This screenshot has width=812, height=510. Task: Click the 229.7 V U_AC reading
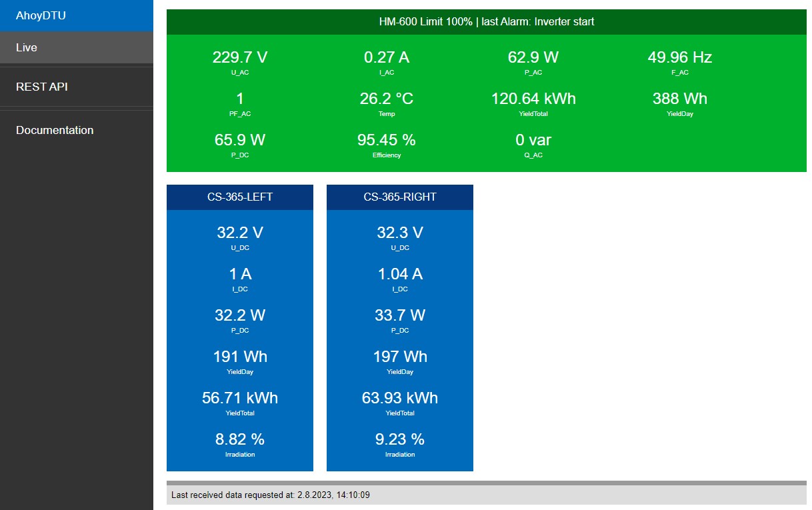coord(240,57)
